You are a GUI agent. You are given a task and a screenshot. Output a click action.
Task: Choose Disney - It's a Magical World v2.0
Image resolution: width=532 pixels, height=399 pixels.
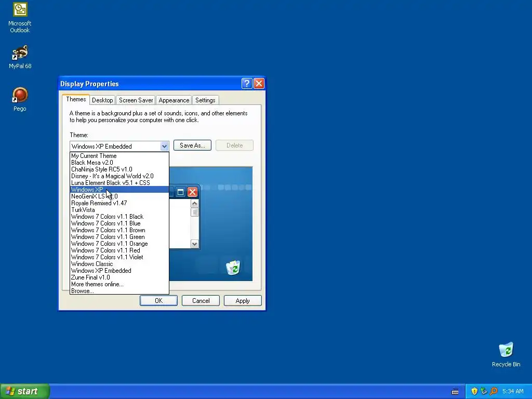tap(119, 176)
